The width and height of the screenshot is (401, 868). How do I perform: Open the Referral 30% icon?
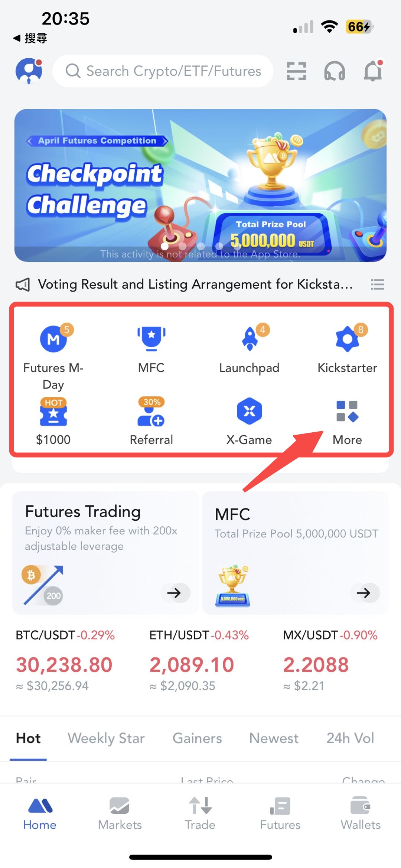(151, 412)
